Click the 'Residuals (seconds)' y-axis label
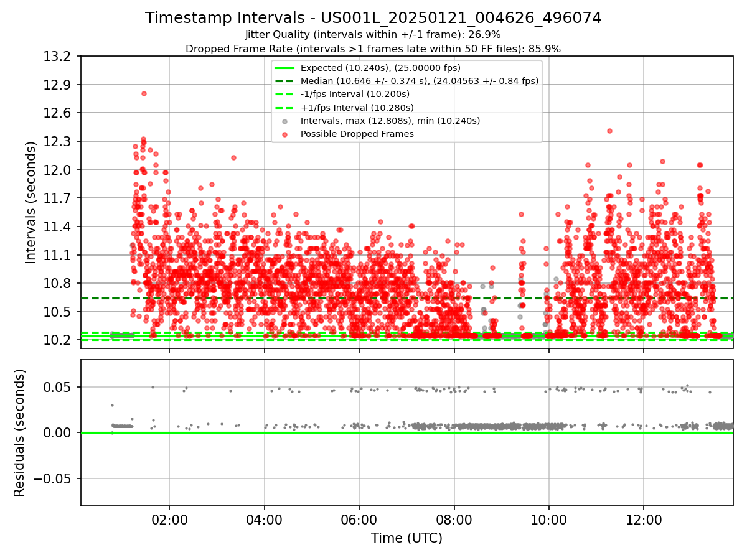This screenshot has width=747, height=560. (20, 432)
